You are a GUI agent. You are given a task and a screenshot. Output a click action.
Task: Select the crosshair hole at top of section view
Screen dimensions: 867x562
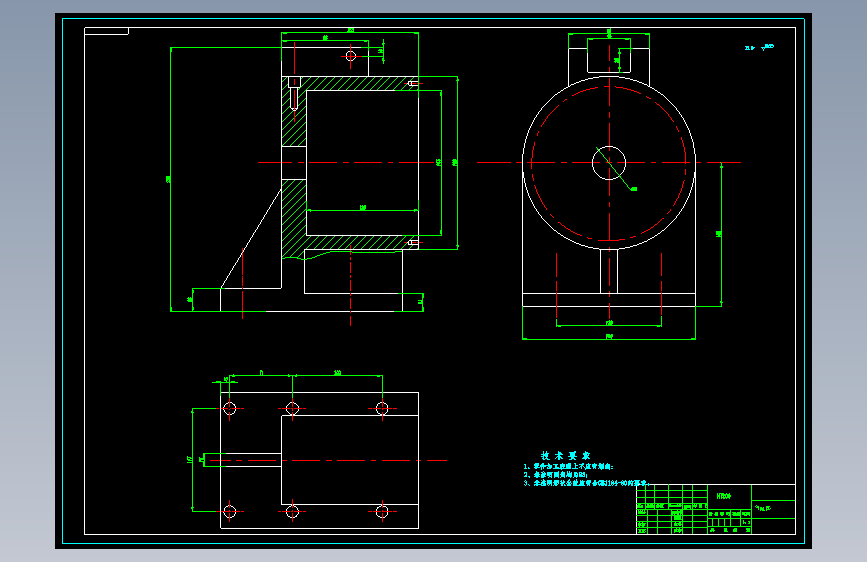point(351,56)
